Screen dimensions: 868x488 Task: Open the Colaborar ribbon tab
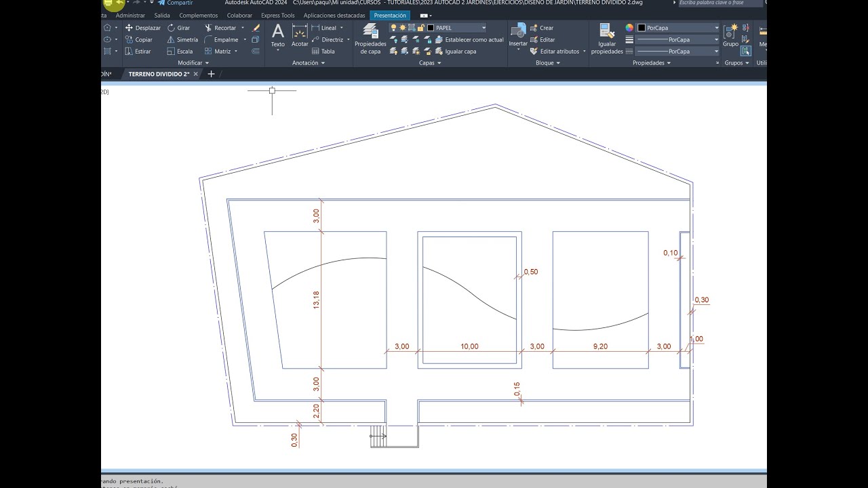(x=239, y=15)
